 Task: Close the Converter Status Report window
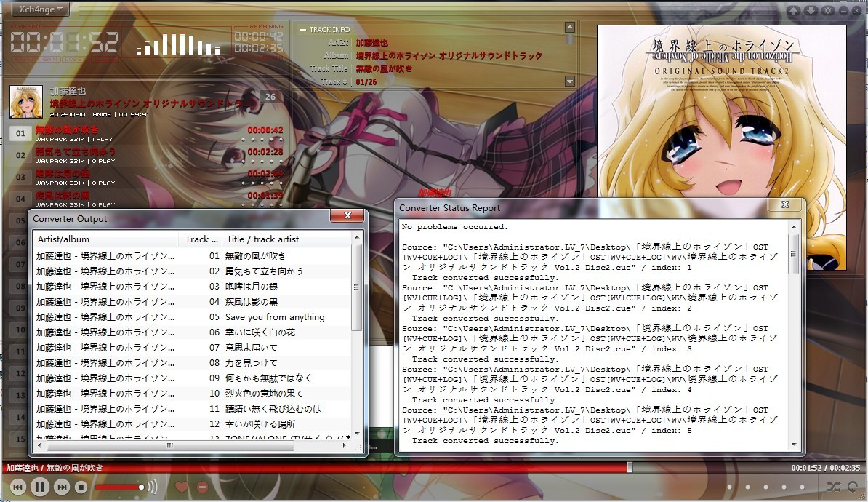click(785, 204)
